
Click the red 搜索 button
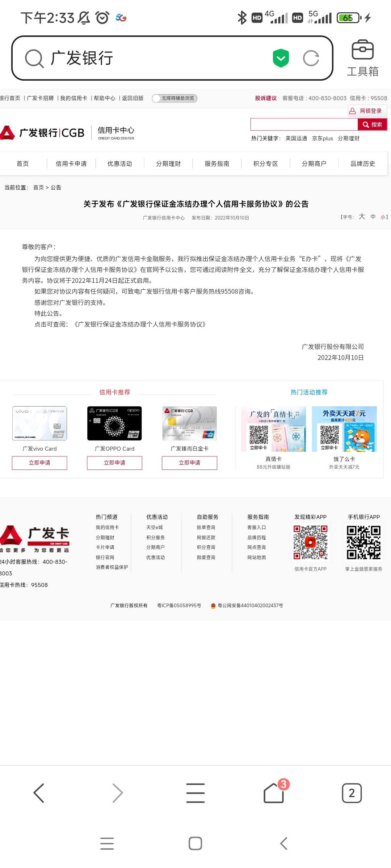373,124
